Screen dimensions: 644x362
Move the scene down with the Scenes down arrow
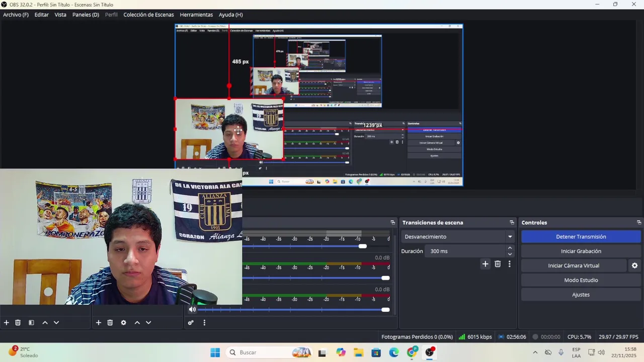coord(56,323)
